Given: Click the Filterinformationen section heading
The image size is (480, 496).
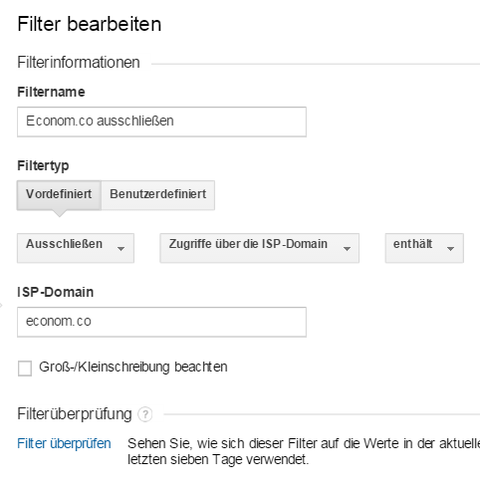Looking at the screenshot, I should pos(79,63).
